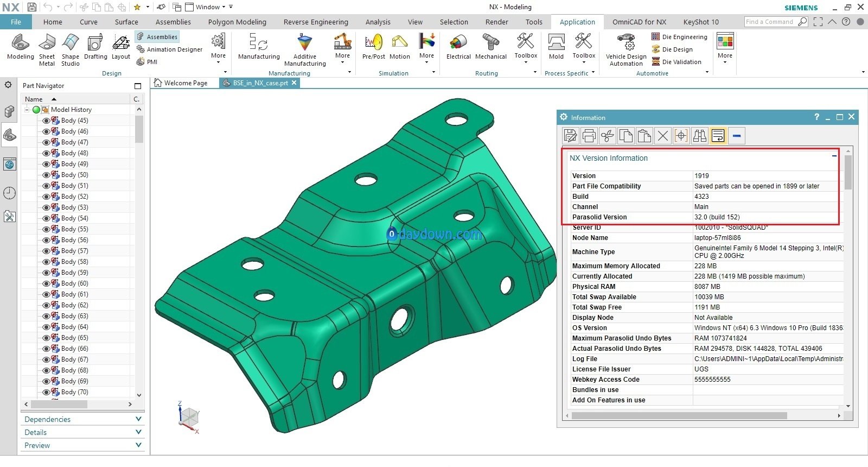Image resolution: width=868 pixels, height=467 pixels.
Task: Hide Body (45) using its eye icon
Action: click(46, 121)
